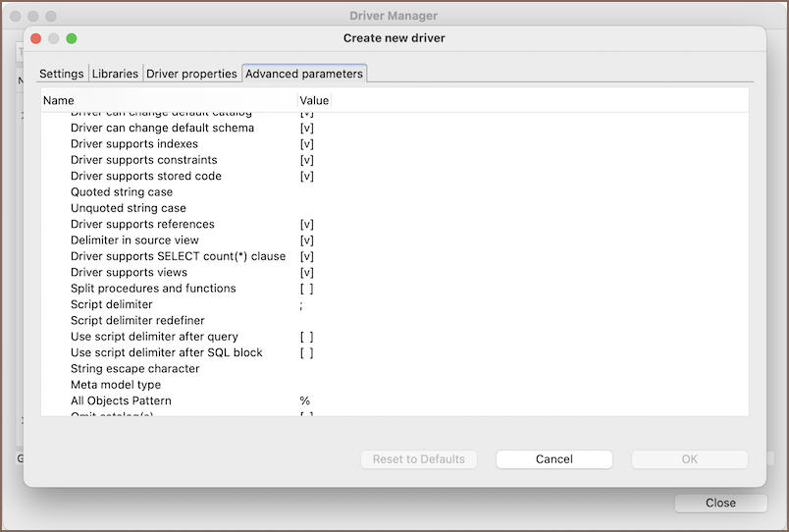Uncheck Driver supports constraints value
The image size is (789, 532).
tap(306, 160)
